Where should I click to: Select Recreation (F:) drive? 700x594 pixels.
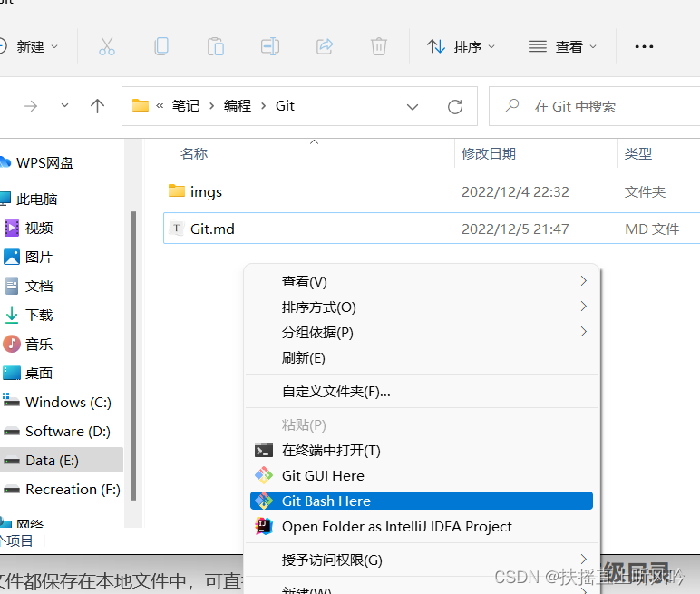[x=73, y=489]
